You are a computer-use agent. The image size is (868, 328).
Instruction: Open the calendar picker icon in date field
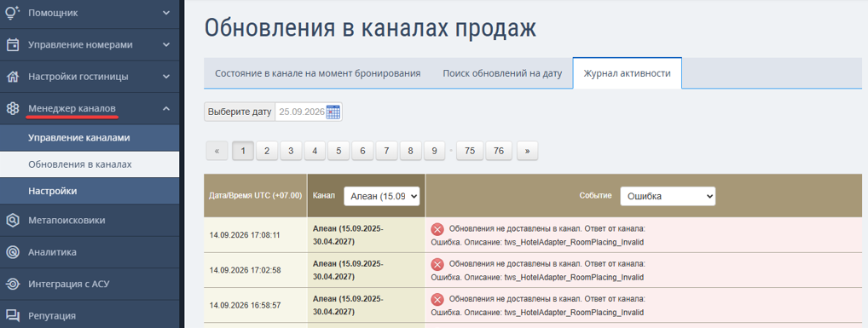[x=333, y=112]
